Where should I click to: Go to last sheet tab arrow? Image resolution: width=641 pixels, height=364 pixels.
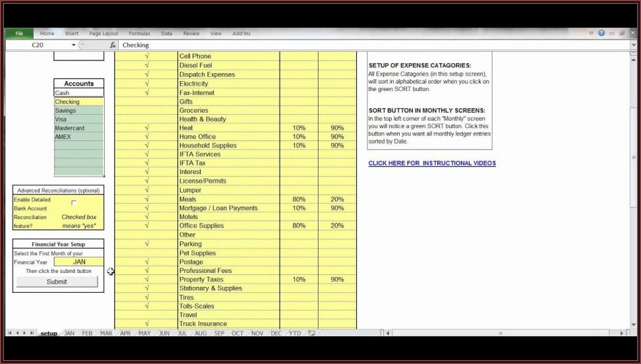[32, 333]
